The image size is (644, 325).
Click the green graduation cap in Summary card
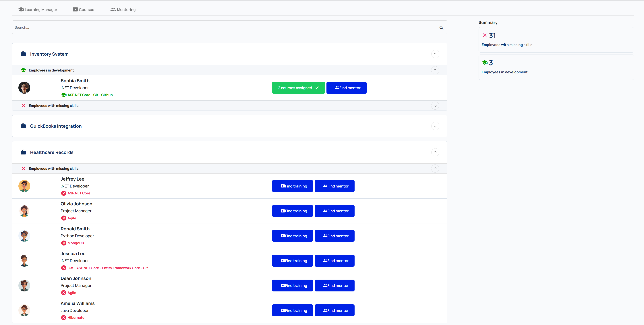485,63
